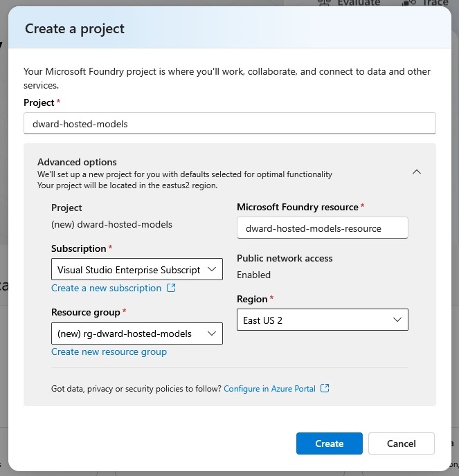
Task: Click the eastus2 region notice text
Action: coord(127,185)
